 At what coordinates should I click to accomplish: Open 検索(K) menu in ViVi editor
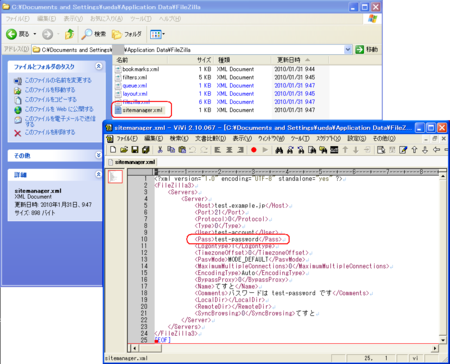179,138
